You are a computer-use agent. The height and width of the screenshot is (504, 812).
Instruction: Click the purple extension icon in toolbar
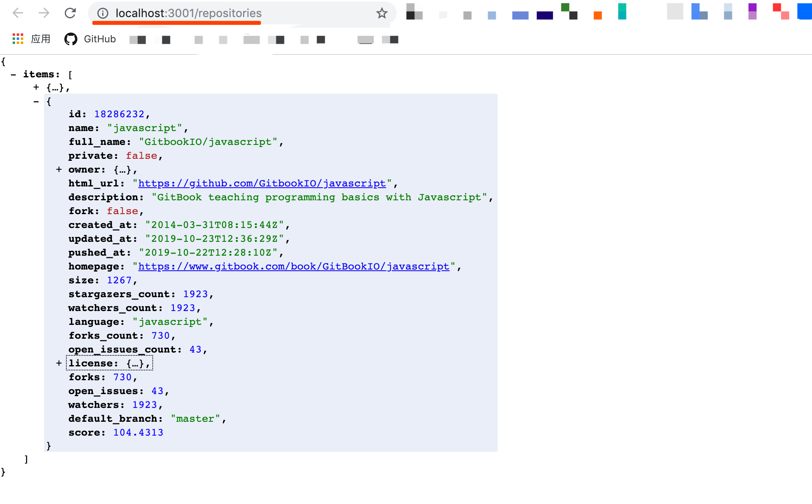[x=753, y=11]
